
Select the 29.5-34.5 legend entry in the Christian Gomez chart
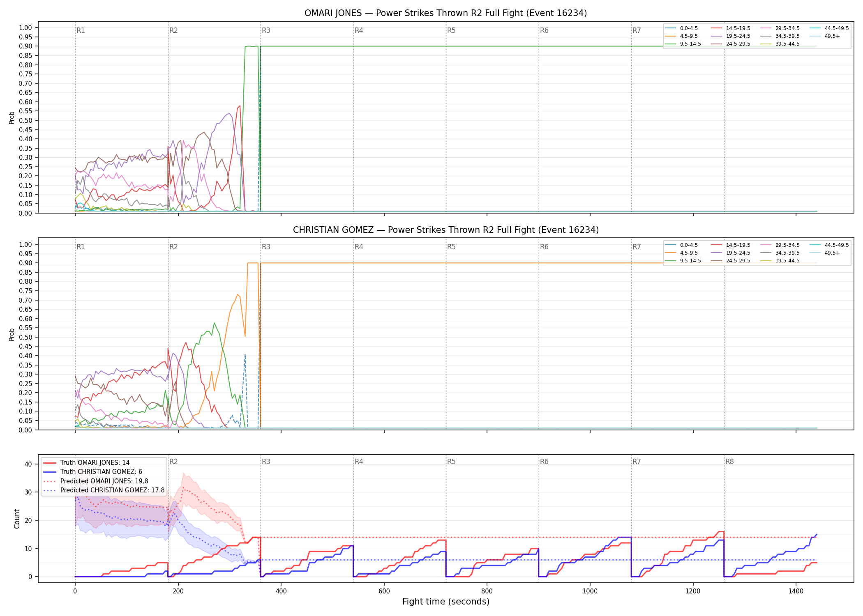coord(780,245)
